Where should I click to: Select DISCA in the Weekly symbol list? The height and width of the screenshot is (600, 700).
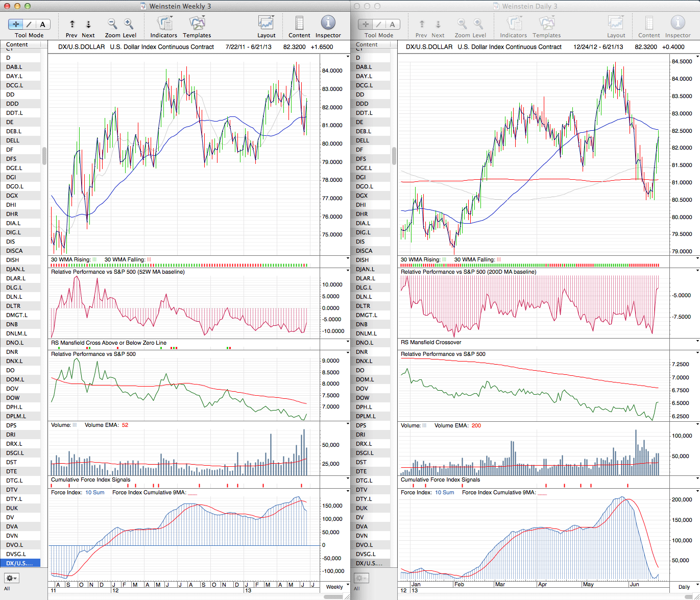[x=15, y=251]
